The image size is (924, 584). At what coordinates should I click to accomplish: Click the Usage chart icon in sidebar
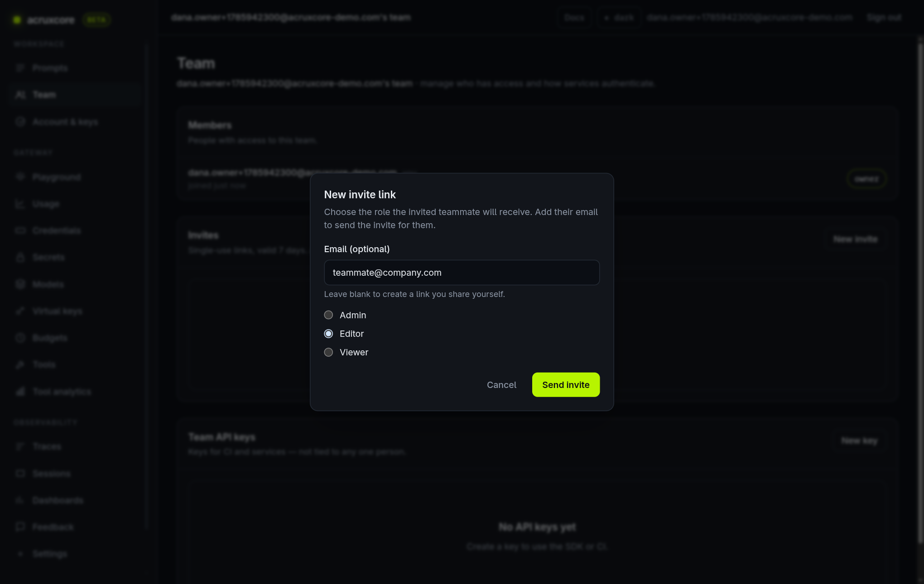pyautogui.click(x=20, y=204)
